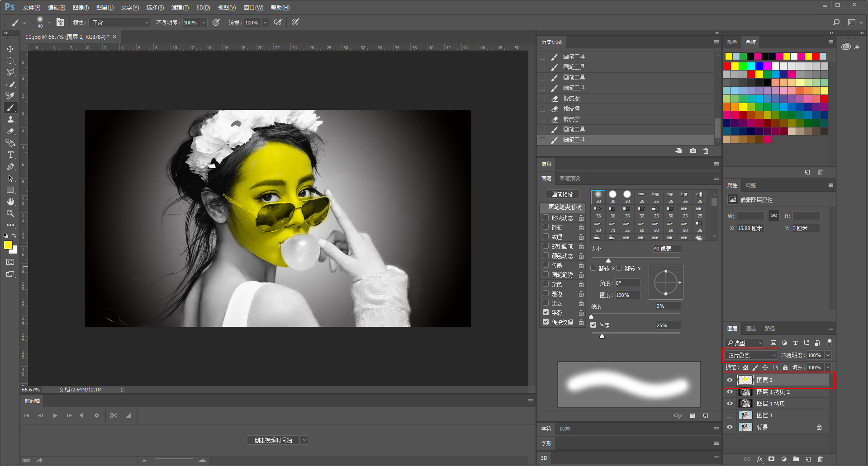Switch to 通道 tab

(x=751, y=329)
